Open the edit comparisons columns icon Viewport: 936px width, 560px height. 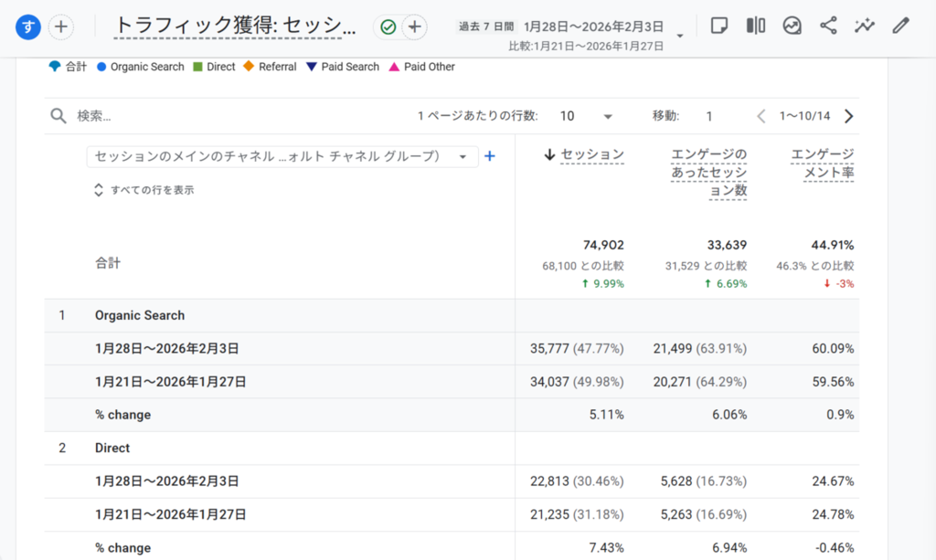tap(756, 26)
